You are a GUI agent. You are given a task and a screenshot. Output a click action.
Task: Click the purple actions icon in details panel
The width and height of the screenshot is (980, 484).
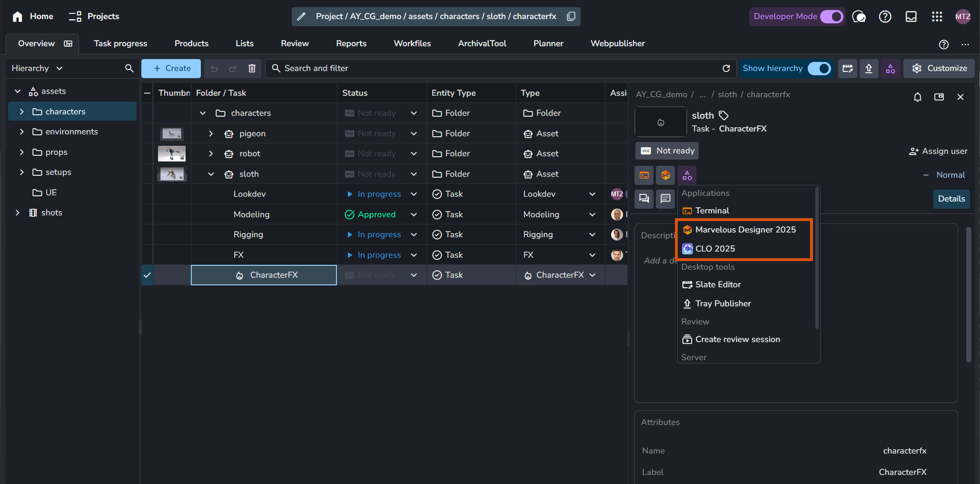click(687, 175)
